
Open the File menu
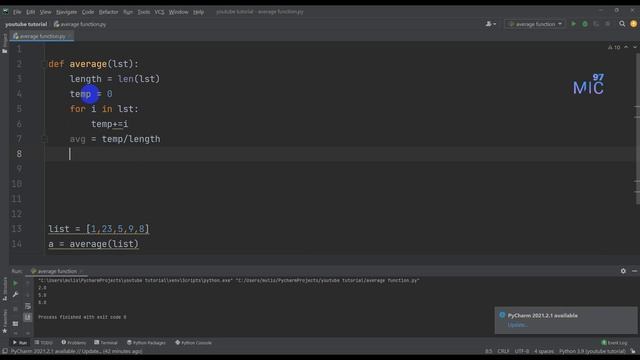17,12
